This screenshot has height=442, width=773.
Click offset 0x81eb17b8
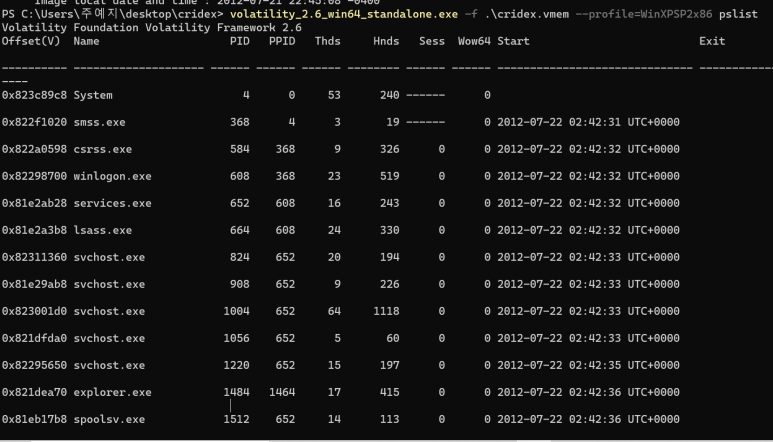(34, 419)
